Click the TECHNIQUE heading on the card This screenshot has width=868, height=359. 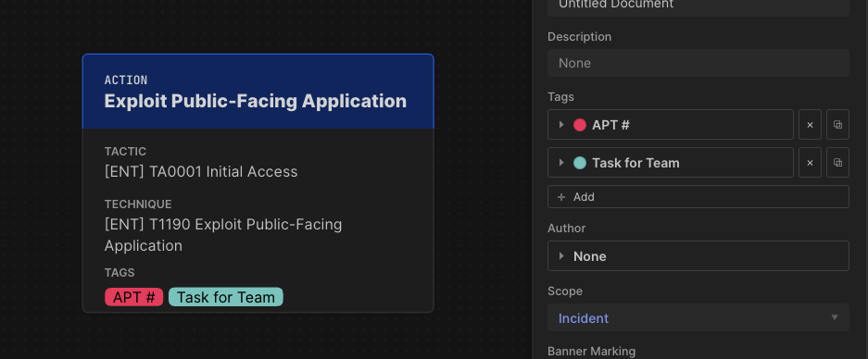click(x=138, y=204)
